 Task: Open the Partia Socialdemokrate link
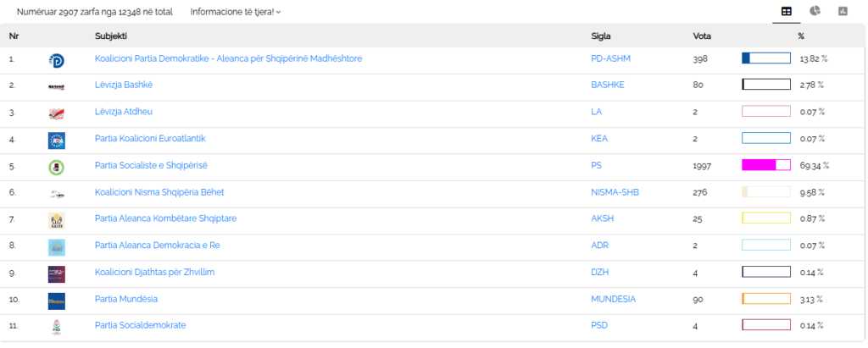140,325
